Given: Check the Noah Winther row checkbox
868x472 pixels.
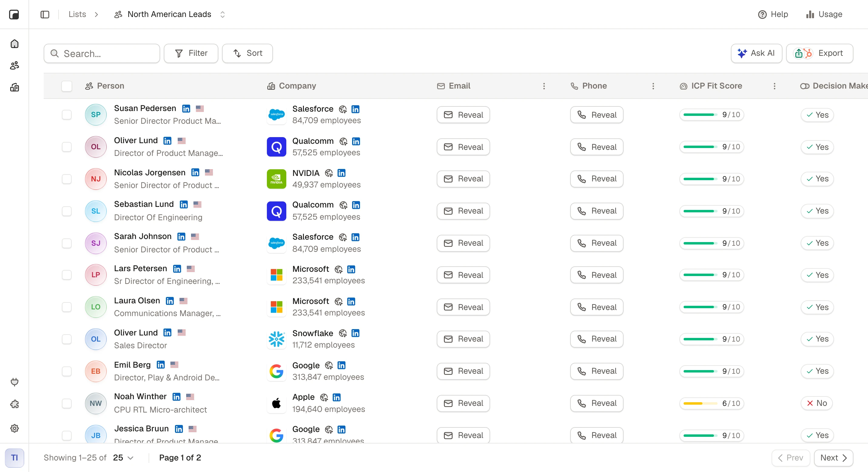Looking at the screenshot, I should click(67, 403).
